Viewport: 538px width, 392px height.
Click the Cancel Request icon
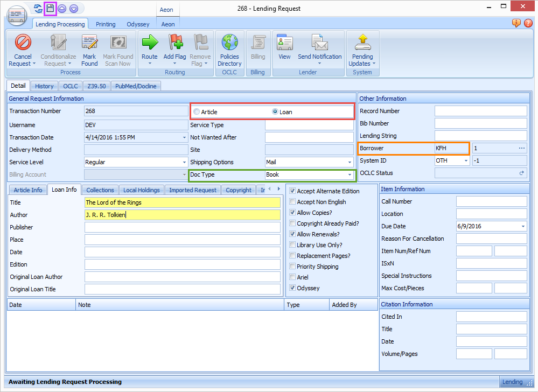(23, 42)
